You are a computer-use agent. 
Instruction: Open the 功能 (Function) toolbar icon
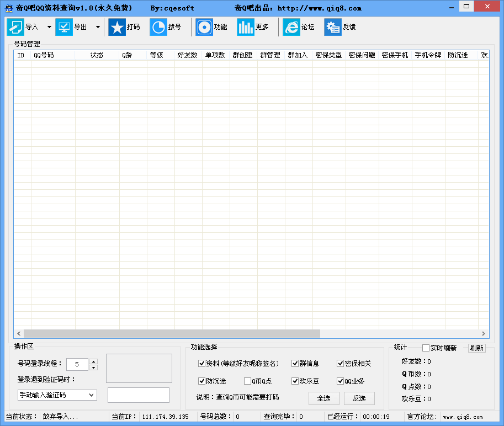coord(204,27)
